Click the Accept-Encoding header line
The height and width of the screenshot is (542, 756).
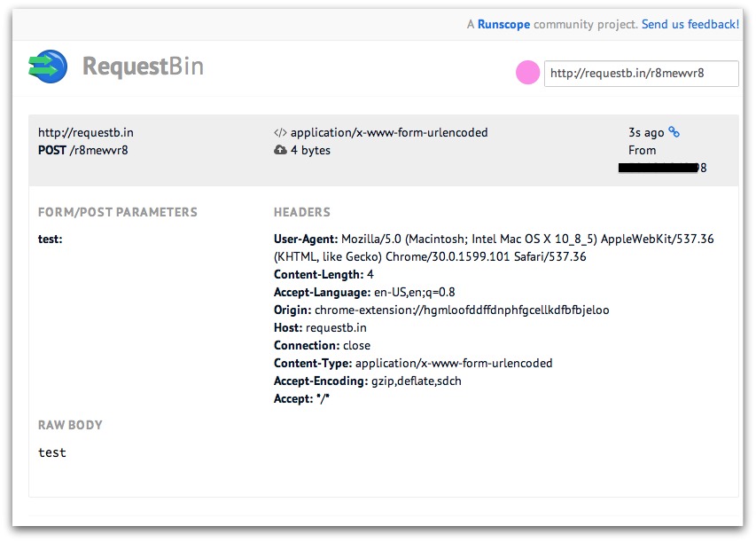point(368,381)
